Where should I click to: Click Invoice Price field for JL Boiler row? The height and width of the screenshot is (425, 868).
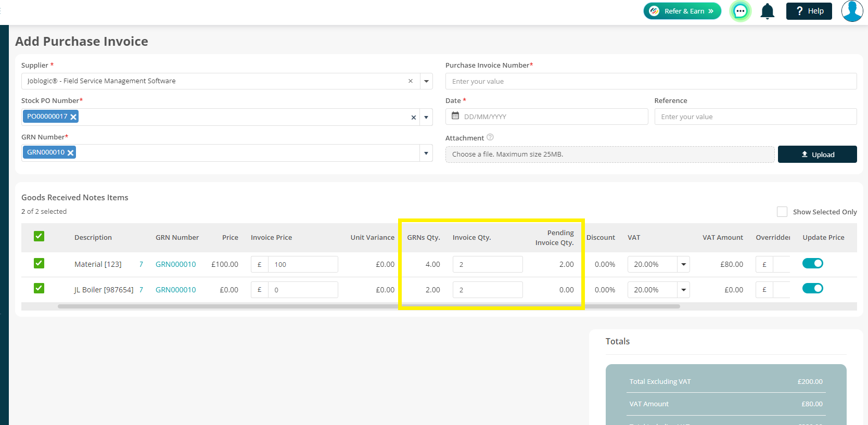(x=303, y=290)
